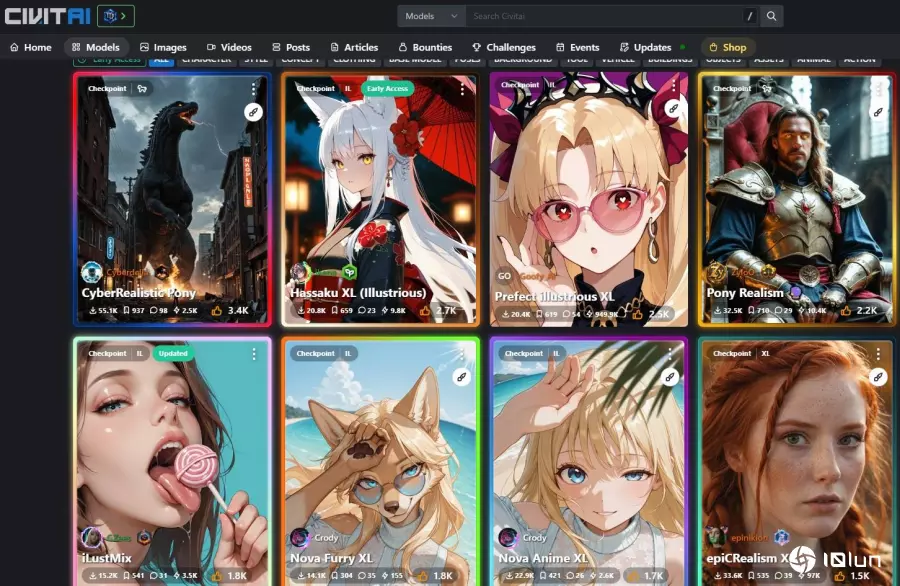Click Checkpoint XL badge on epiCRealism XL card
Screen dimensions: 900x586
(x=741, y=354)
